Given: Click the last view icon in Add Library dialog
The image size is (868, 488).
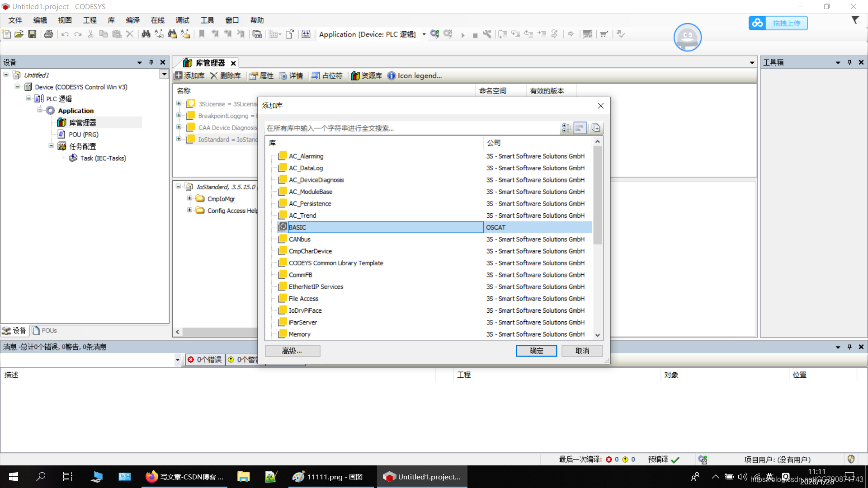Looking at the screenshot, I should coord(596,128).
